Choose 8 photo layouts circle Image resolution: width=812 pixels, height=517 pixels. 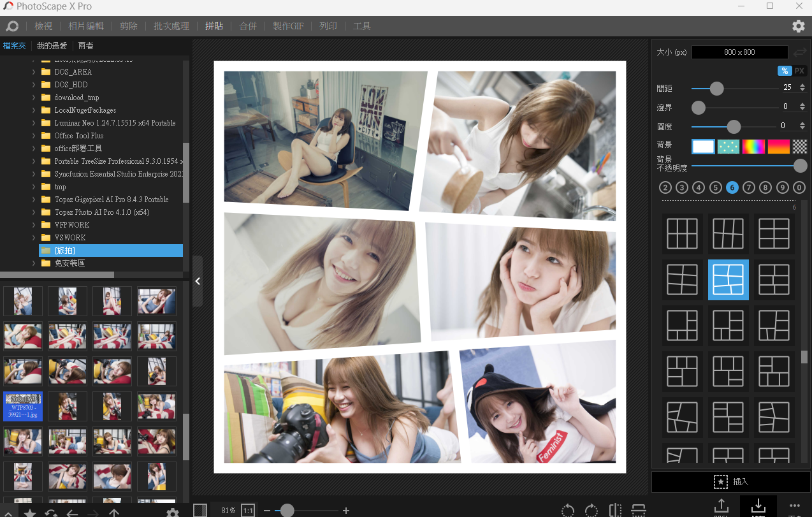coord(765,187)
